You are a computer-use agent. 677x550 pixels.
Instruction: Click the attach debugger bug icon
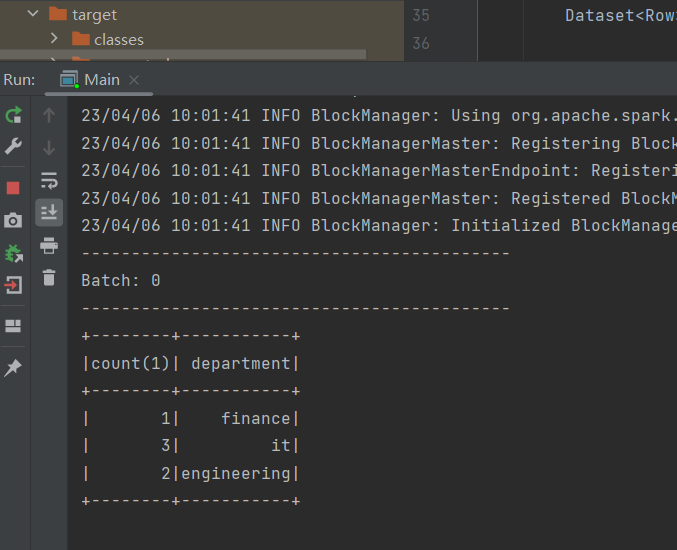tap(13, 253)
